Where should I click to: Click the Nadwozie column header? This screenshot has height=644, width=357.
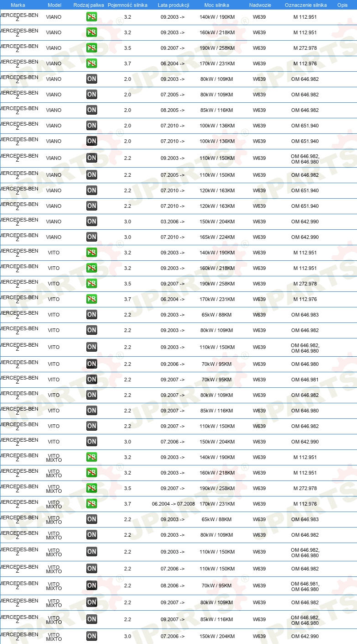coord(260,5)
